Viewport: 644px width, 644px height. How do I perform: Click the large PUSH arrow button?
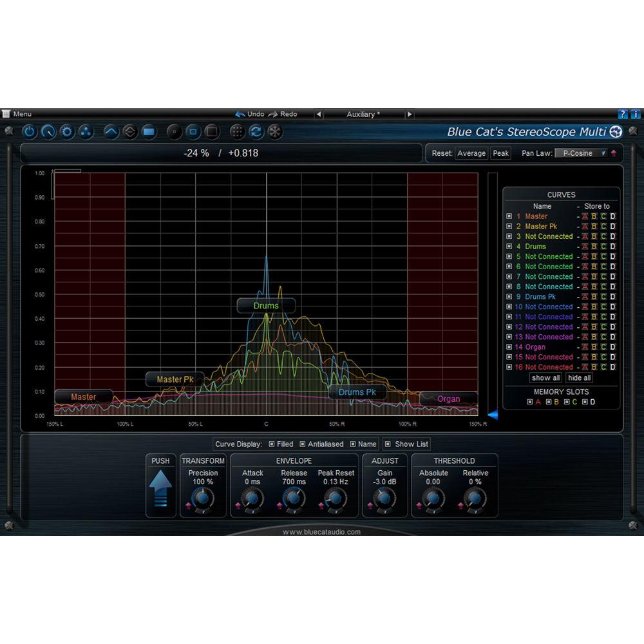[x=160, y=489]
